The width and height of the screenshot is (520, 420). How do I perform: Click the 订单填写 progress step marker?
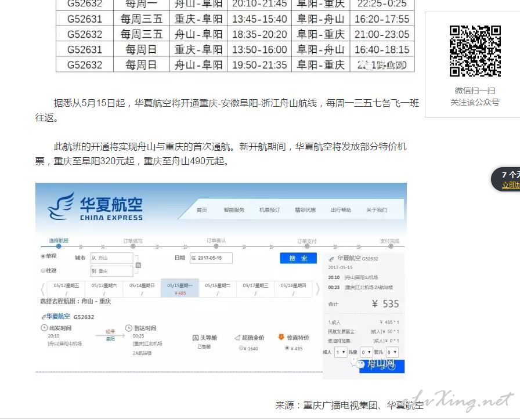(133, 247)
